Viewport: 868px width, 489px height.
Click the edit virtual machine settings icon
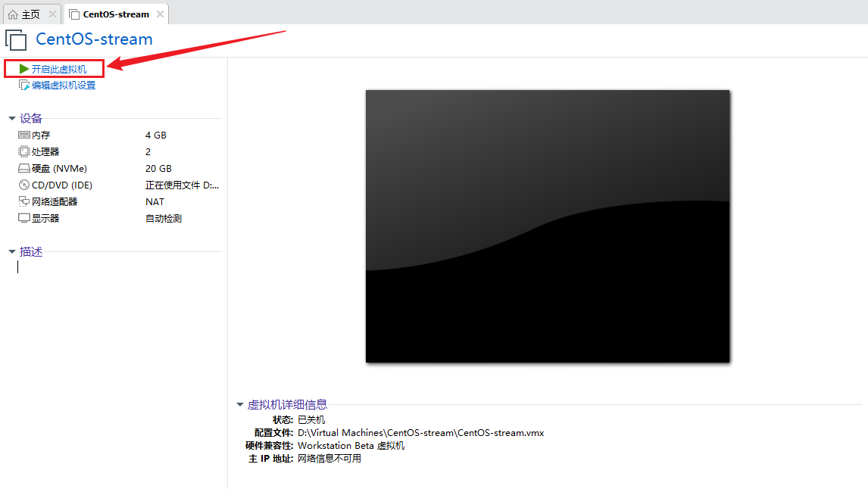[23, 86]
